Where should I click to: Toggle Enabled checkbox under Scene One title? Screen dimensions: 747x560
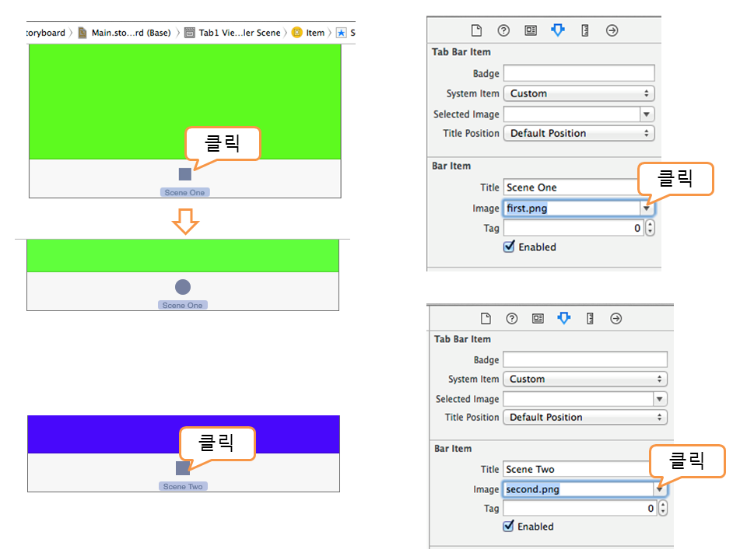(510, 247)
